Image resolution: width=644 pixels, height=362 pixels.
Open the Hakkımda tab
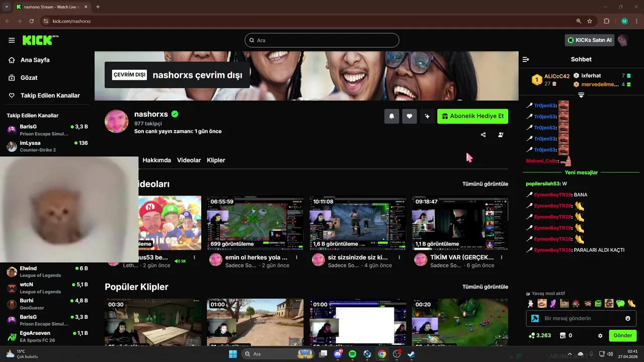156,160
